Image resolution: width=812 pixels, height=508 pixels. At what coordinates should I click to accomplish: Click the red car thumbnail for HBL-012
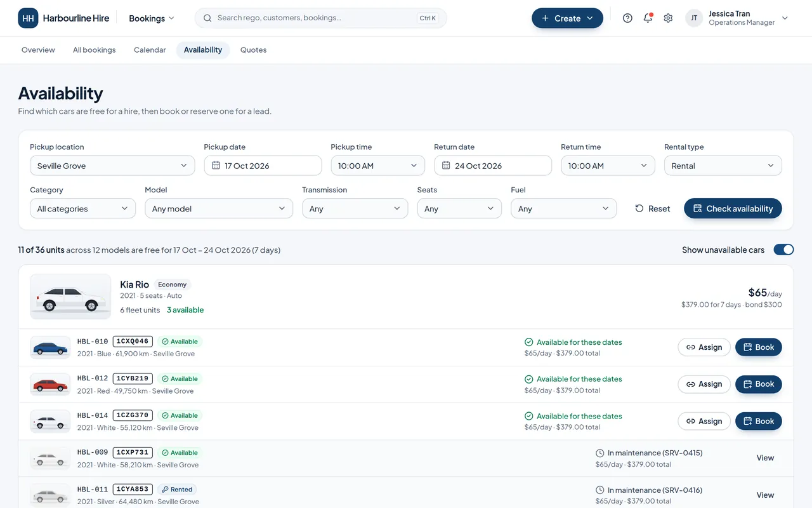tap(50, 384)
